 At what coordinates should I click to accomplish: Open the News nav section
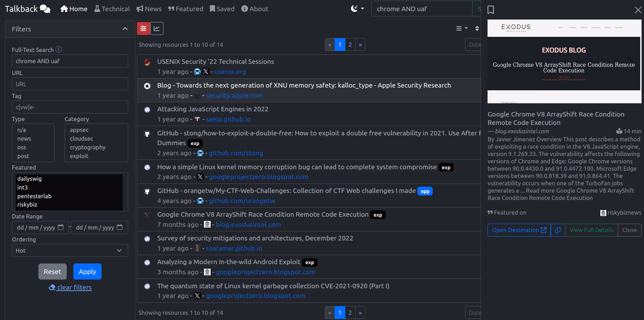[149, 9]
